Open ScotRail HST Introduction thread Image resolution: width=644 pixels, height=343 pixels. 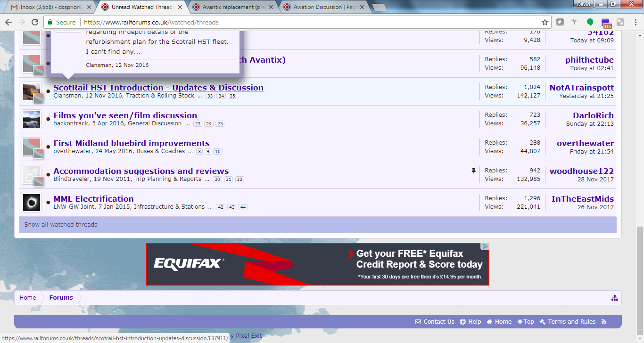click(158, 88)
